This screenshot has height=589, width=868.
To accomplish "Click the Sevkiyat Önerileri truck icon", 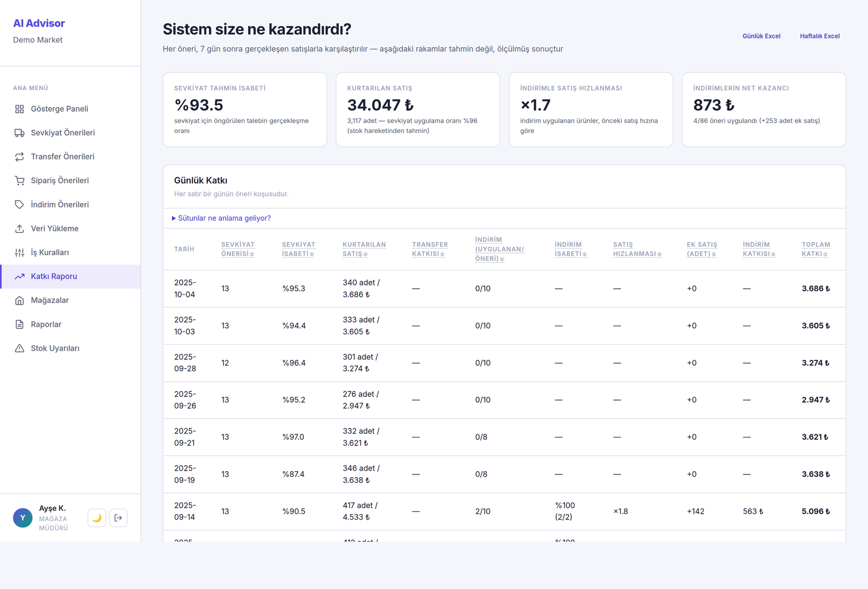I will pos(20,133).
